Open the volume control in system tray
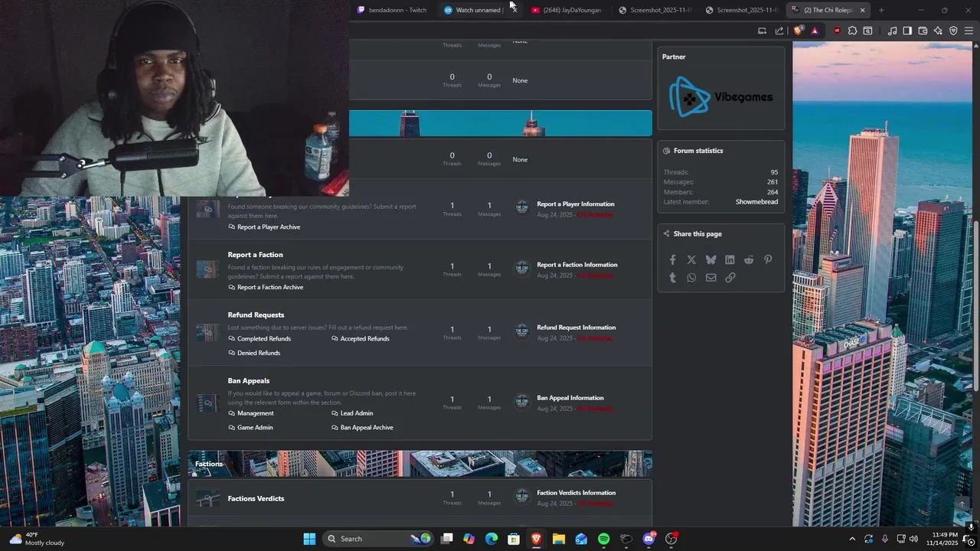980x551 pixels. click(x=913, y=539)
